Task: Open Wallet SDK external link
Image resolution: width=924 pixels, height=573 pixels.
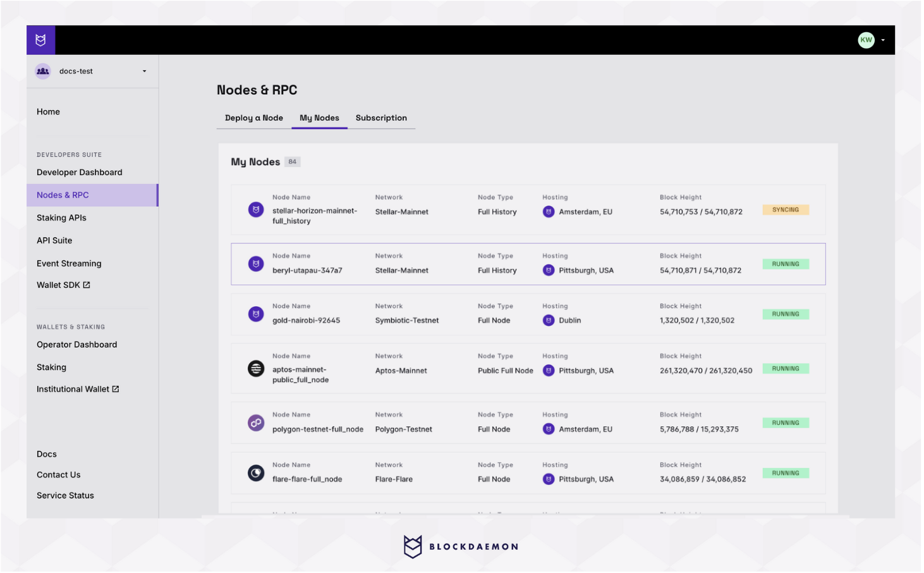Action: 63,285
